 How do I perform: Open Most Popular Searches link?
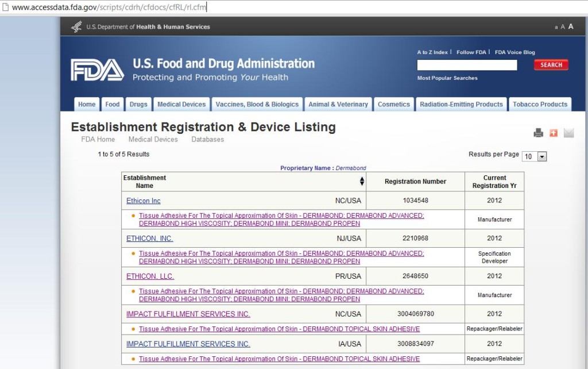coord(447,78)
